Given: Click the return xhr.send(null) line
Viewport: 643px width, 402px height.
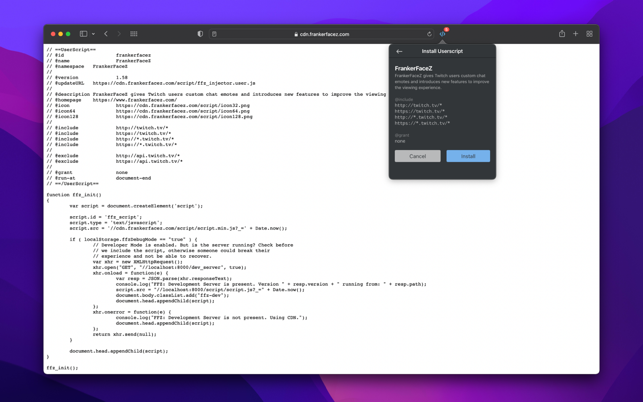Looking at the screenshot, I should pos(124,334).
